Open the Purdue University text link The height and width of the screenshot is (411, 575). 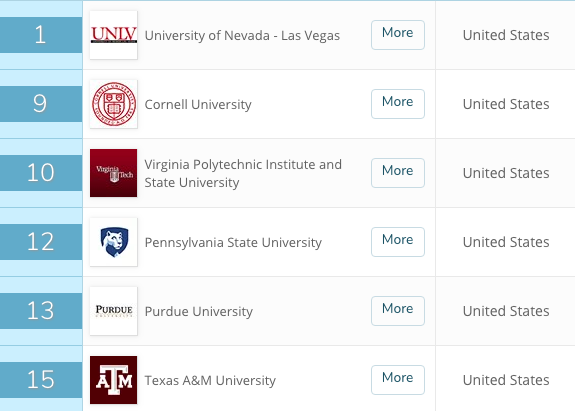click(199, 311)
